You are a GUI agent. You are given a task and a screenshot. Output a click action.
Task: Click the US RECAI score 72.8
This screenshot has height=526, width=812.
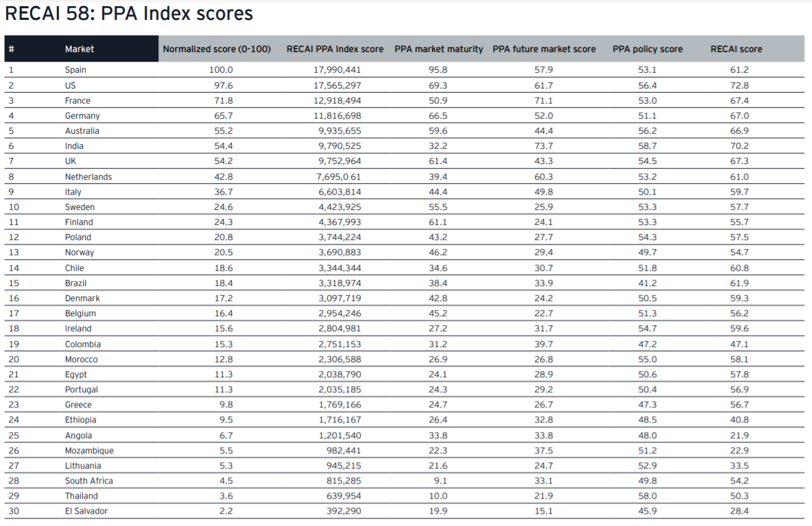[739, 86]
